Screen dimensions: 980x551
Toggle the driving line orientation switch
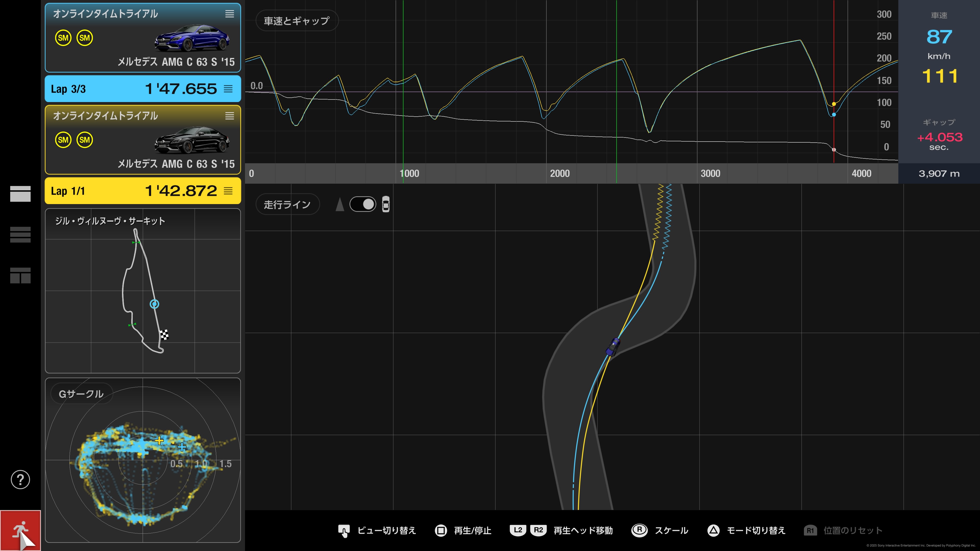pyautogui.click(x=363, y=204)
